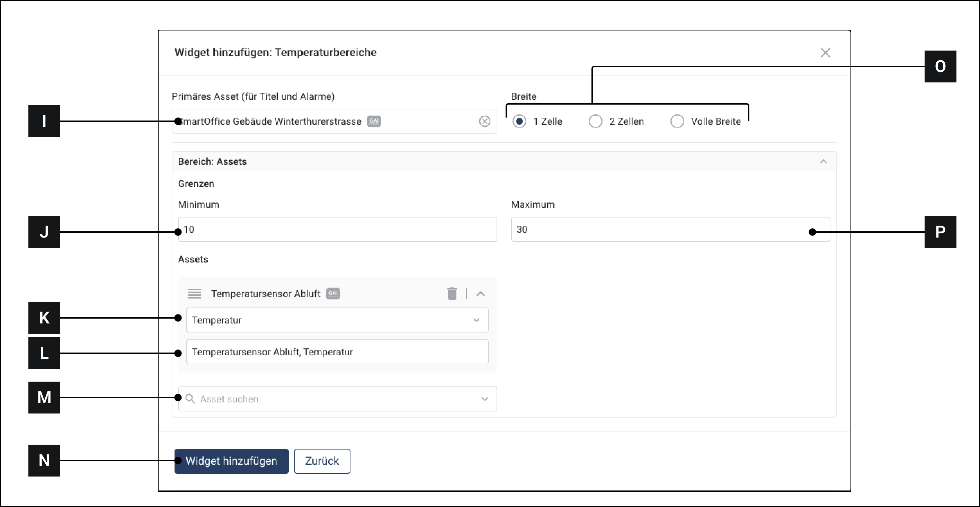
Task: Select Volle Breite radio option
Action: pos(677,121)
